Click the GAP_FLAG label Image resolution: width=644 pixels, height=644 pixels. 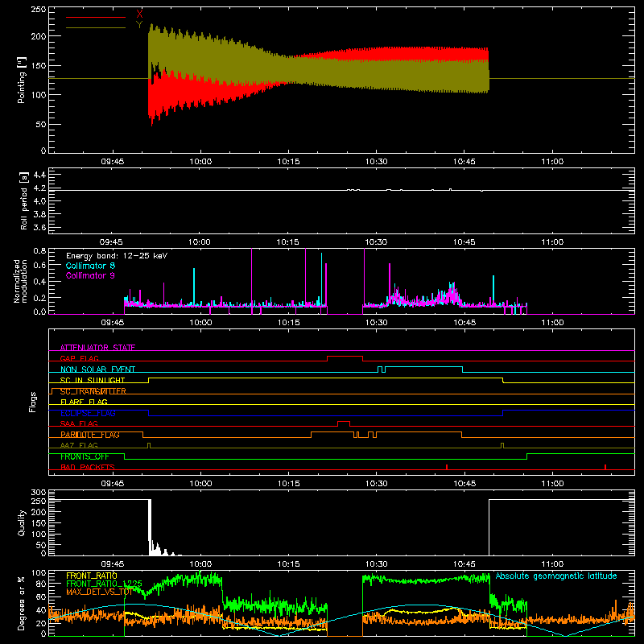[80, 358]
